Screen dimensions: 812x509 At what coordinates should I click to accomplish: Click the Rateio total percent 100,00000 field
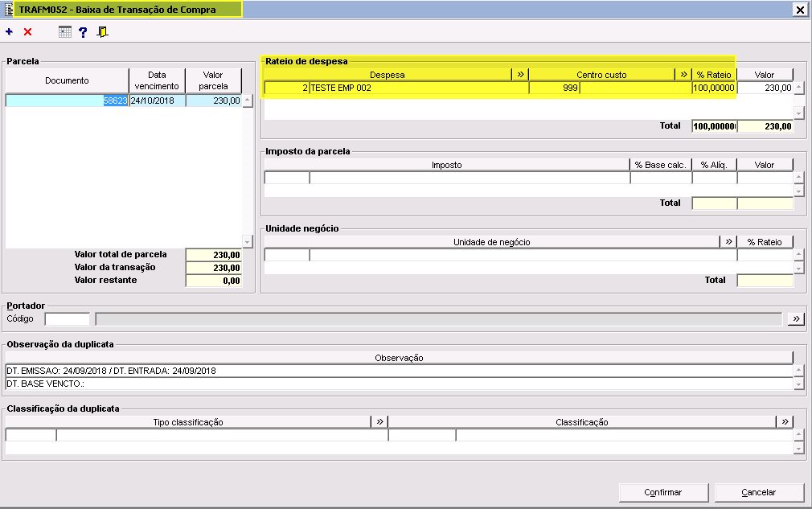(714, 126)
